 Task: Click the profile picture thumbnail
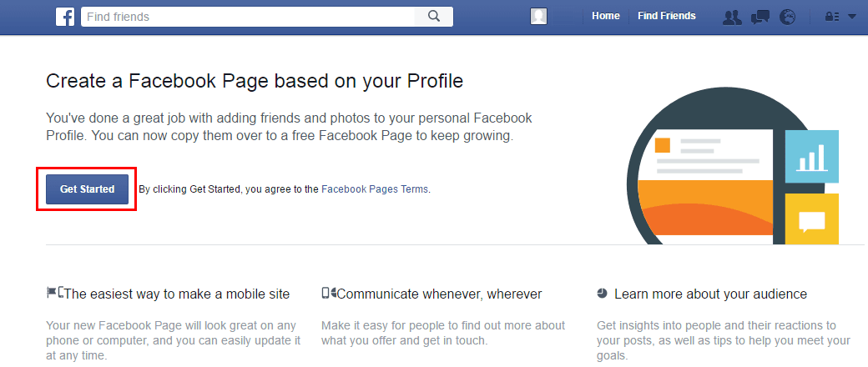coord(538,17)
